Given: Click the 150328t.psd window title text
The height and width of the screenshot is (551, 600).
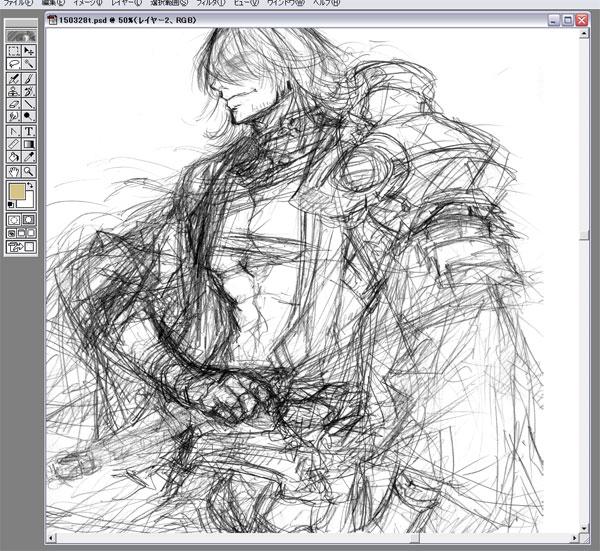Looking at the screenshot, I should pos(127,20).
